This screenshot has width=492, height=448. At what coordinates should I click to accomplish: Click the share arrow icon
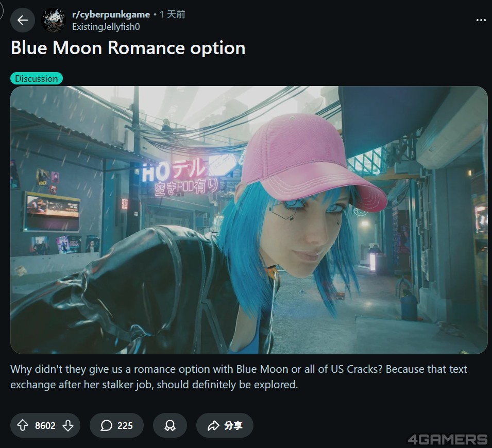click(213, 425)
